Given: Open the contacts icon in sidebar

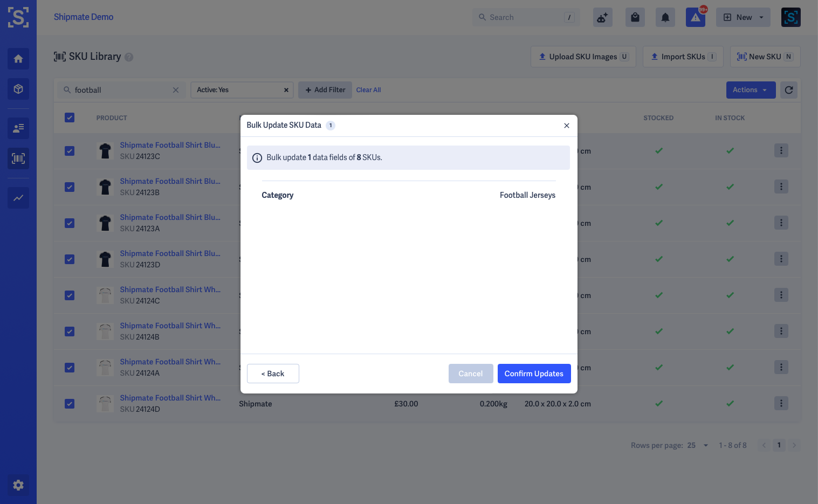Looking at the screenshot, I should tap(18, 128).
